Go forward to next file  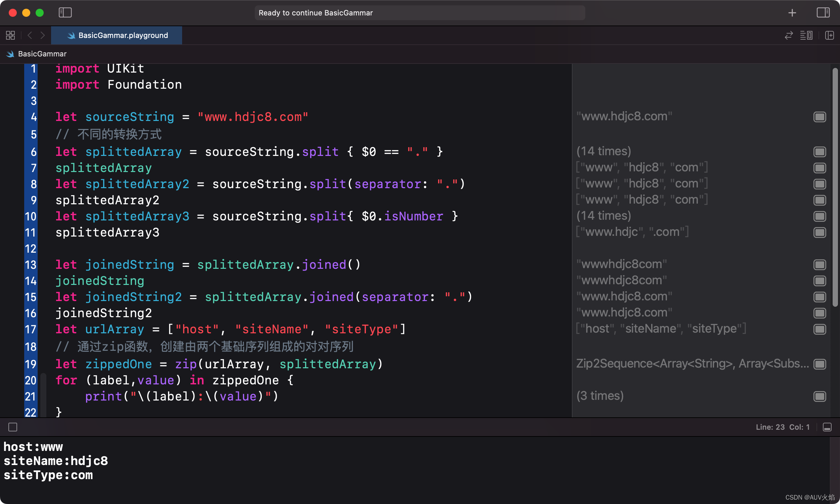[42, 35]
